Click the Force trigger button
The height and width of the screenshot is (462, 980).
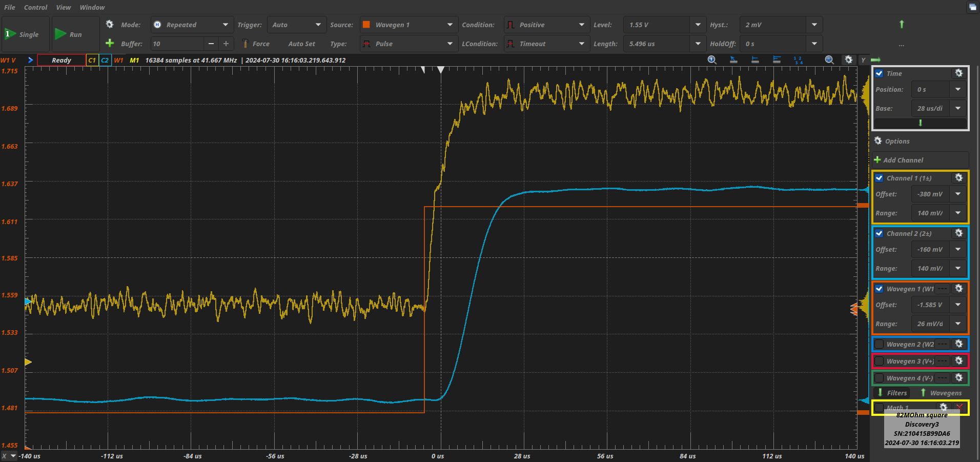coord(256,44)
